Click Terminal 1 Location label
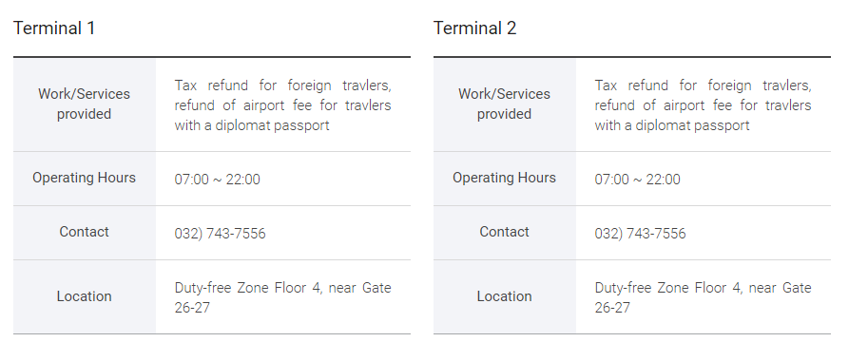This screenshot has width=868, height=361. [x=85, y=296]
